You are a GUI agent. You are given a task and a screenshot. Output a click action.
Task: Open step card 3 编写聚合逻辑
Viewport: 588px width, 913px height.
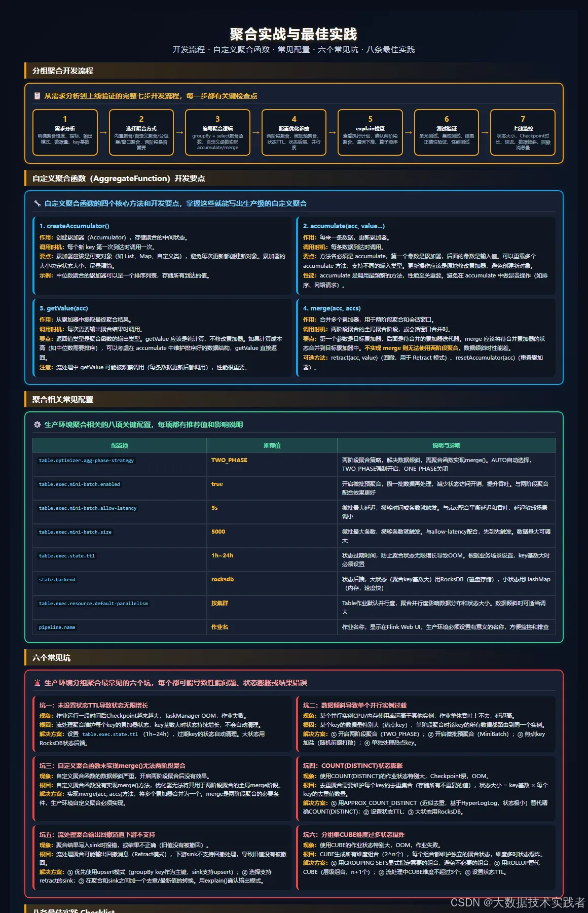pos(217,132)
